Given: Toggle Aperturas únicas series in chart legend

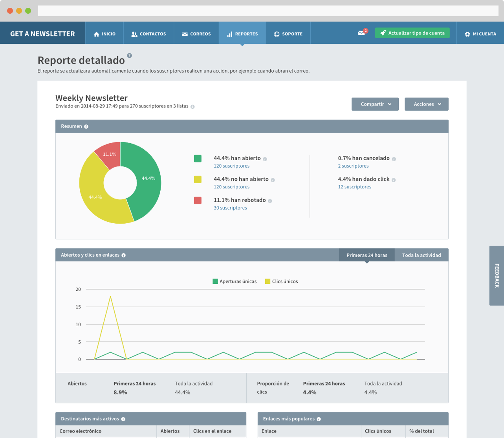Looking at the screenshot, I should 235,281.
